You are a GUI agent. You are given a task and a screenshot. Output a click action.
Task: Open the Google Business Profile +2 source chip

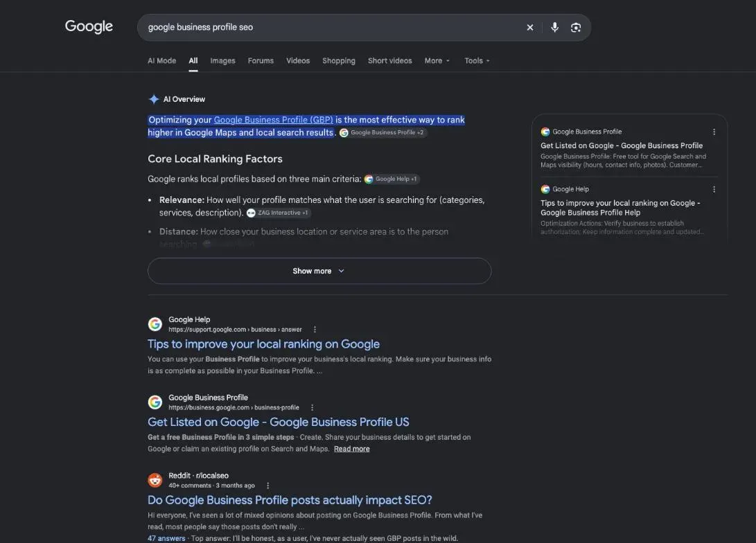click(x=383, y=132)
